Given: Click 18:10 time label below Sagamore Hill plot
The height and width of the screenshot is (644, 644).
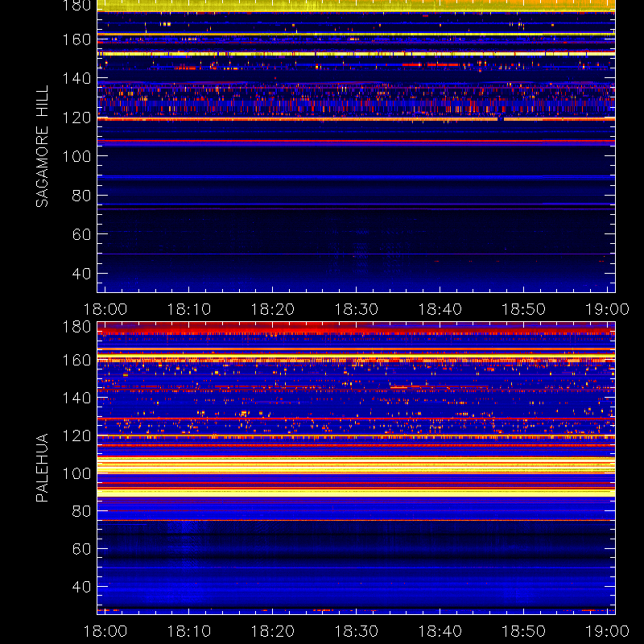Looking at the screenshot, I should pyautogui.click(x=189, y=309).
